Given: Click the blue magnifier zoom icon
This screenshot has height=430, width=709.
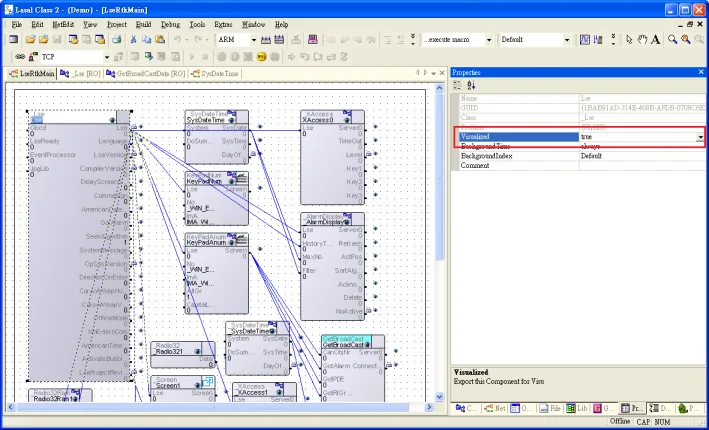Looking at the screenshot, I should [672, 40].
